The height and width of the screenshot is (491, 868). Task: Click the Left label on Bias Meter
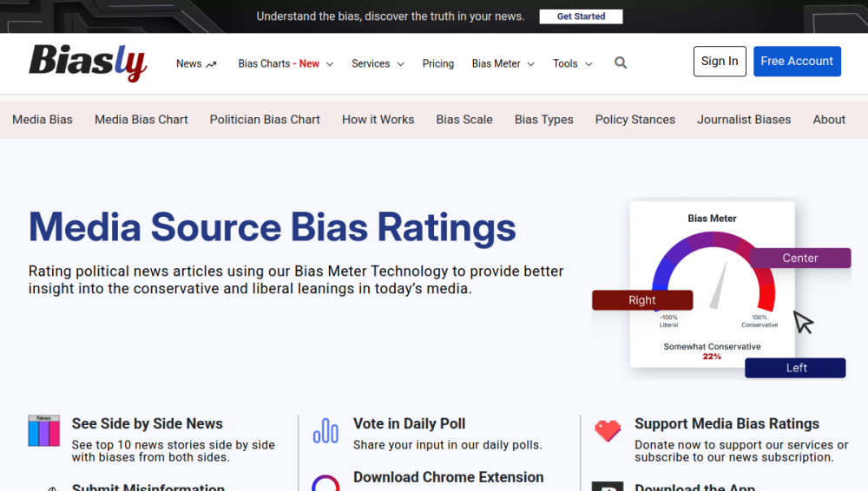point(795,368)
